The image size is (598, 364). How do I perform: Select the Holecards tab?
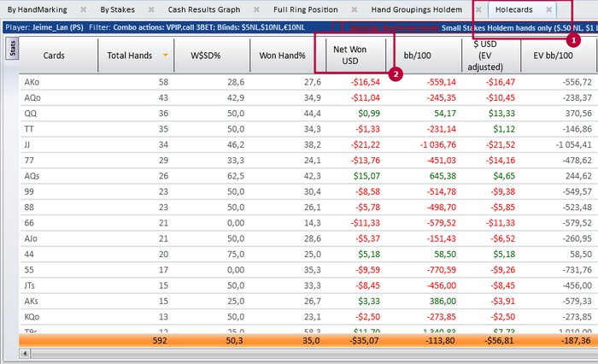click(x=513, y=9)
